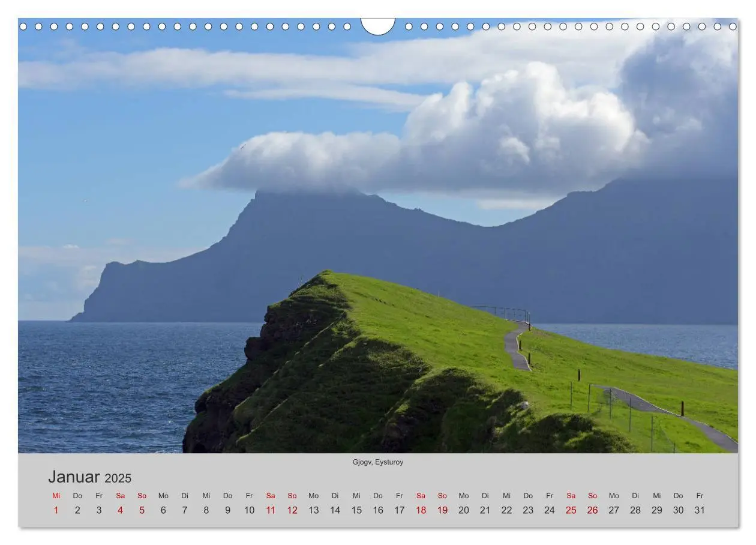This screenshot has height=545, width=756.
Task: Click the 'Di' weekday label above date 28
Action: pyautogui.click(x=635, y=496)
